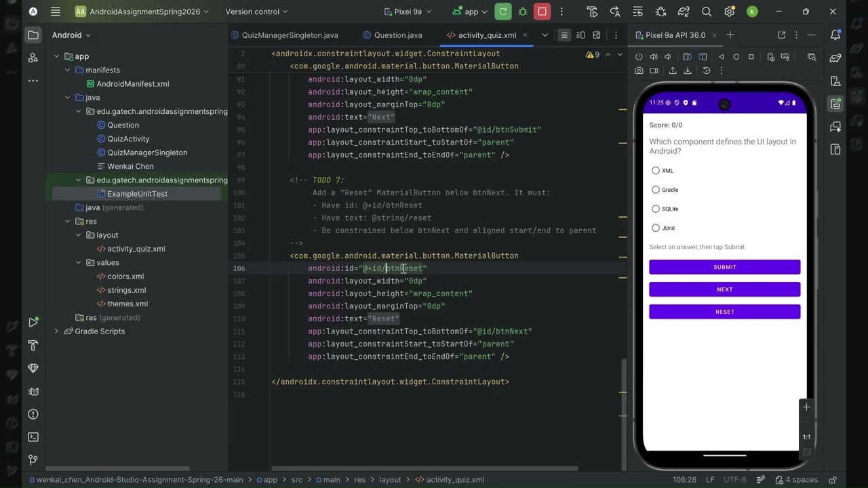Collapse the manifests folder node
Image resolution: width=868 pixels, height=488 pixels.
(68, 70)
